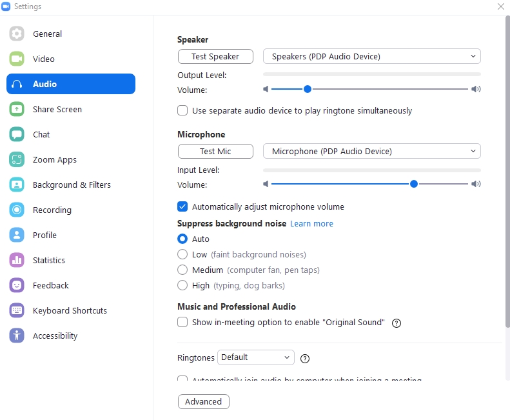Open the Background & Filters icon

coord(17,185)
